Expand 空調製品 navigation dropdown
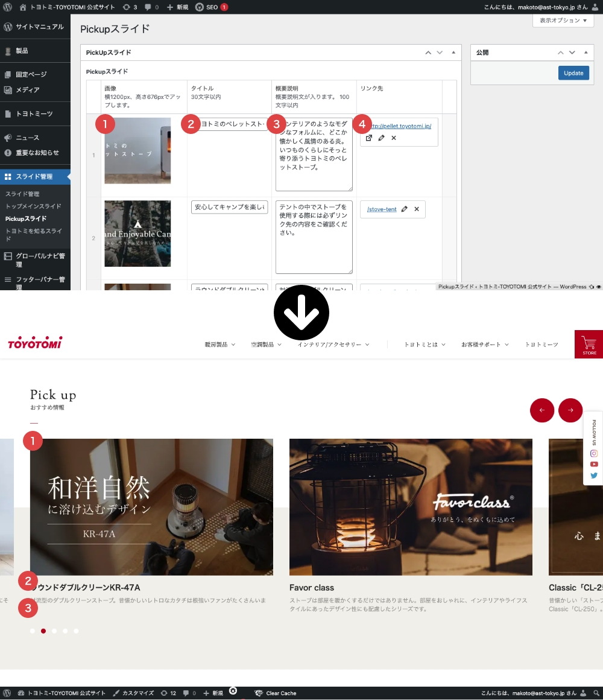The image size is (603, 700). click(267, 345)
